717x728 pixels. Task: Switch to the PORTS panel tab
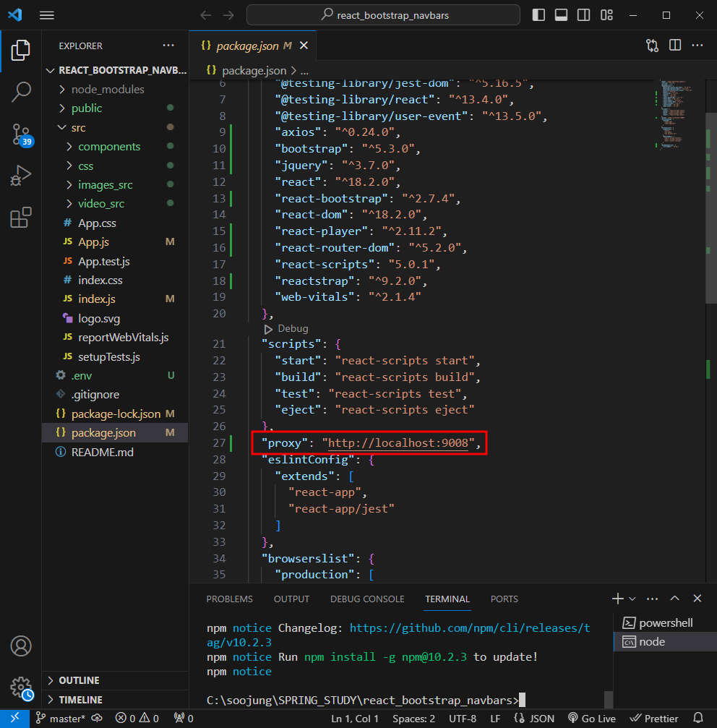504,599
